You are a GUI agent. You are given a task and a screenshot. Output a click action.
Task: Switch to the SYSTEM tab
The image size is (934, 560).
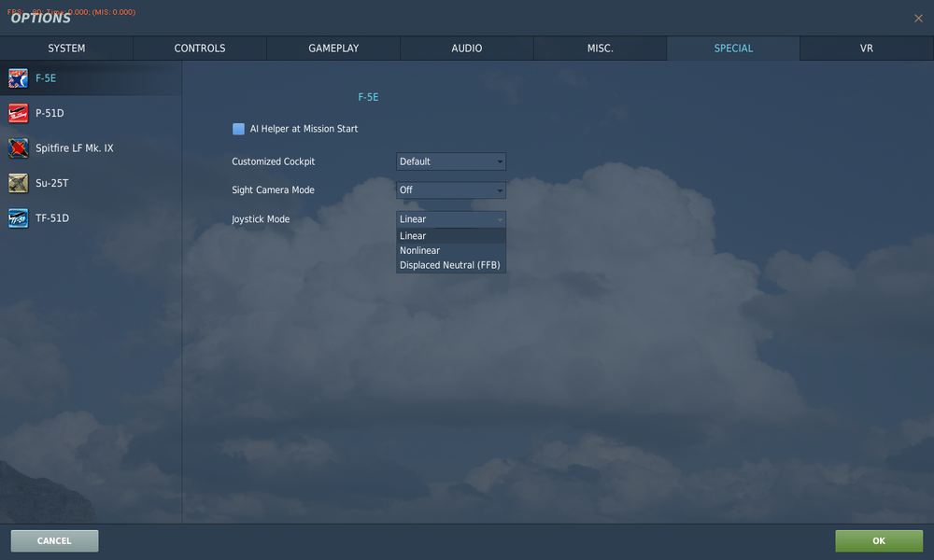point(66,48)
